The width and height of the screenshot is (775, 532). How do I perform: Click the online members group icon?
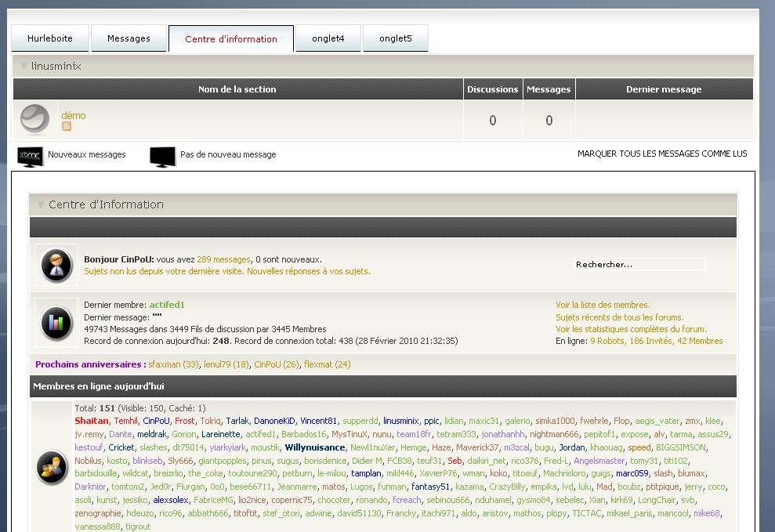53,468
